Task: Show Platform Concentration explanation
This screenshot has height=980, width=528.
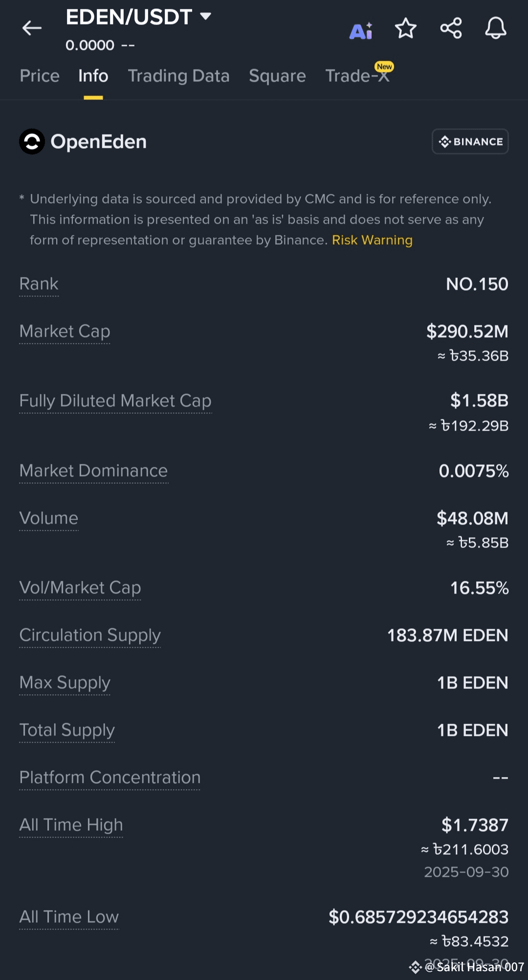Action: tap(110, 777)
